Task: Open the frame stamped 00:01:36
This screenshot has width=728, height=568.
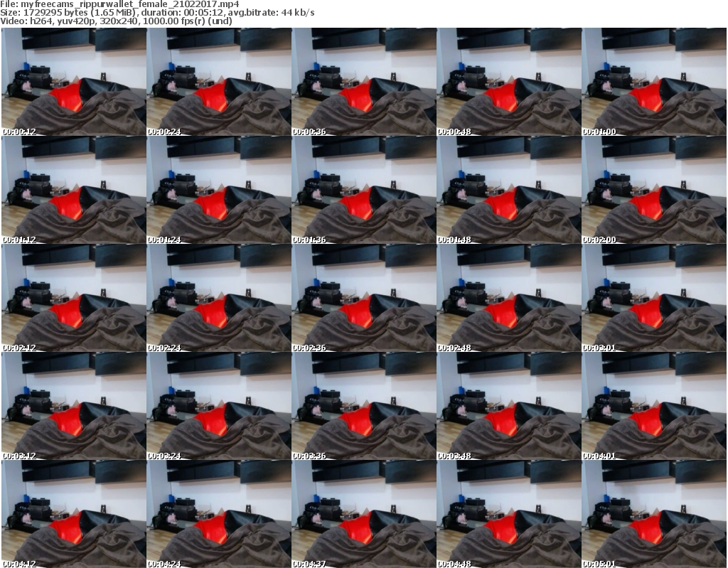Action: pyautogui.click(x=364, y=190)
